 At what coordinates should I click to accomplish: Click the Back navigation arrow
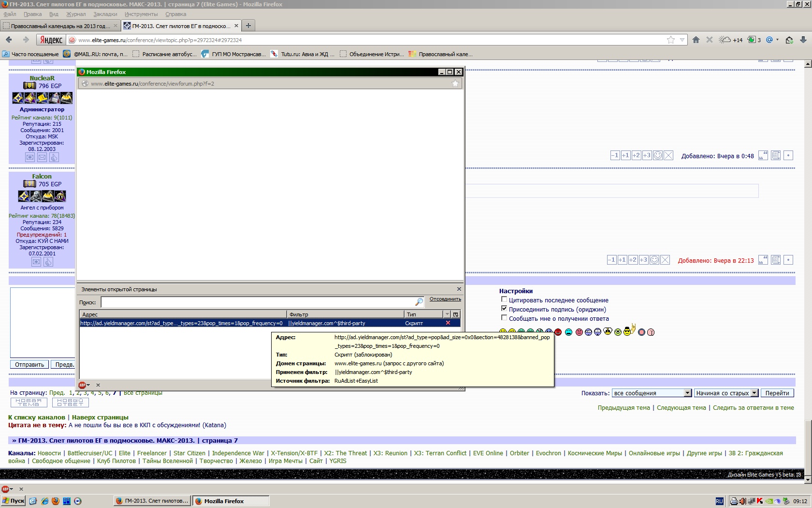click(x=9, y=40)
